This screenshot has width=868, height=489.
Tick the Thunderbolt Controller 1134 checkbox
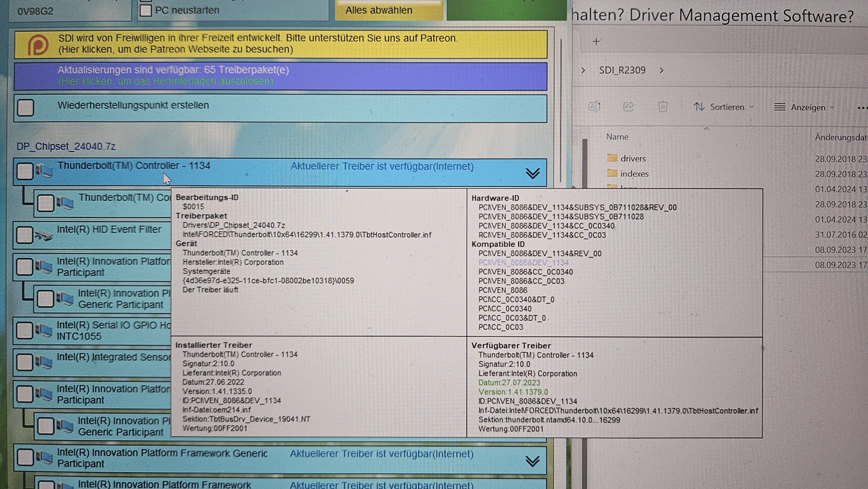click(25, 171)
